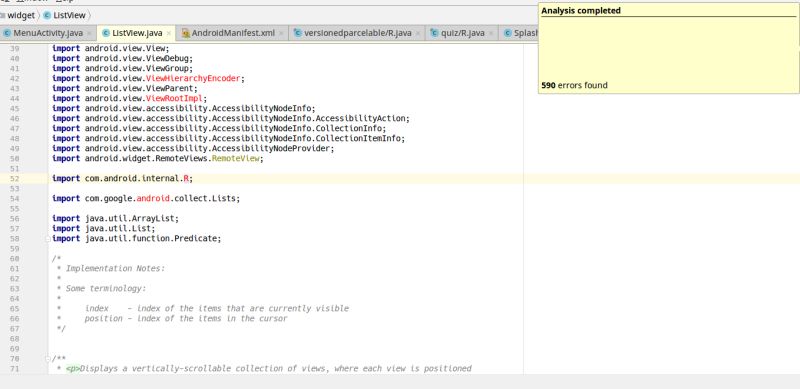Click the 'Implementation Notes:' comment line
The height and width of the screenshot is (389, 800).
[115, 269]
